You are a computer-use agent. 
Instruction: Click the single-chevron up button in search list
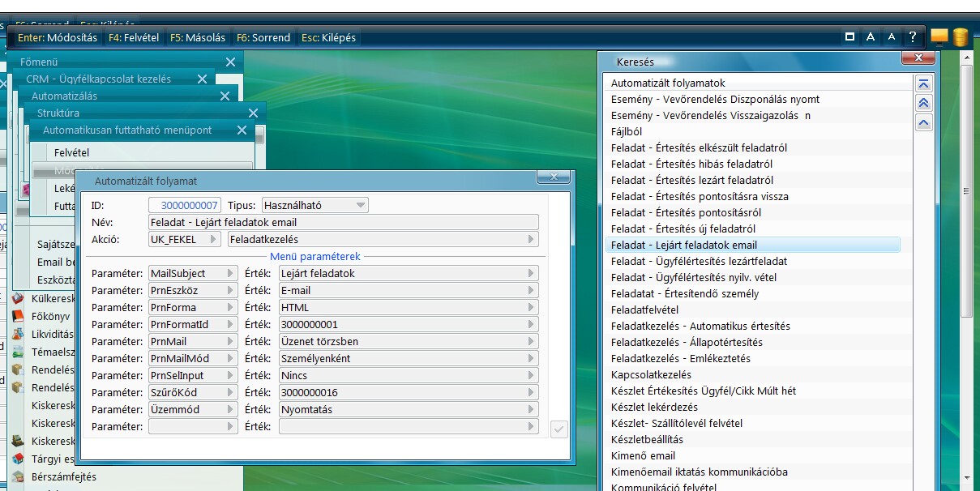924,122
